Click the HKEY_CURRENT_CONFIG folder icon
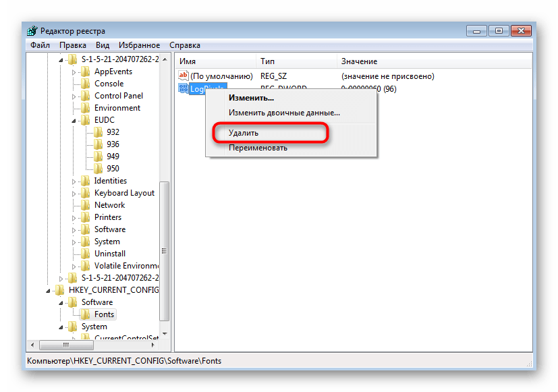 tap(60, 290)
